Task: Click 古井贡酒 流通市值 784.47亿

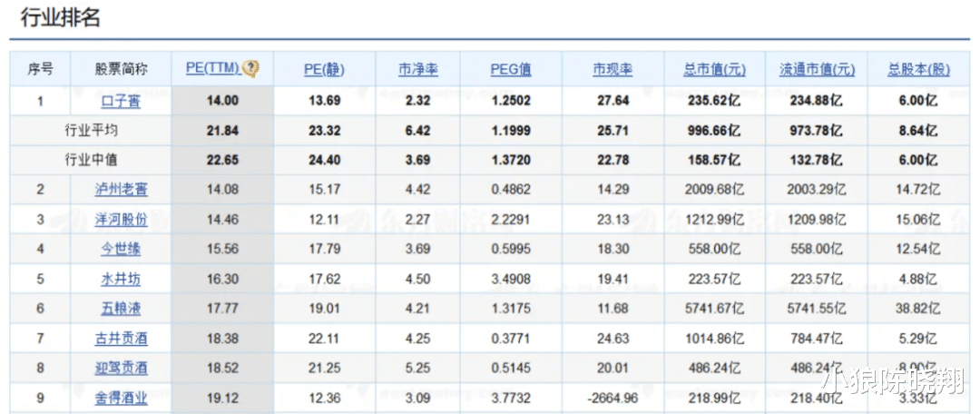Action: pyautogui.click(x=817, y=339)
